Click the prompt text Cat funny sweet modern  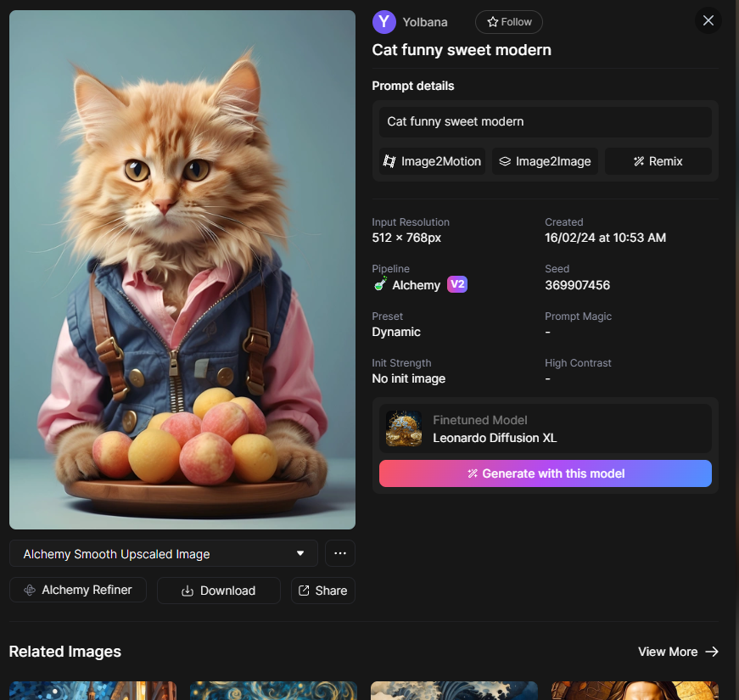click(x=456, y=121)
